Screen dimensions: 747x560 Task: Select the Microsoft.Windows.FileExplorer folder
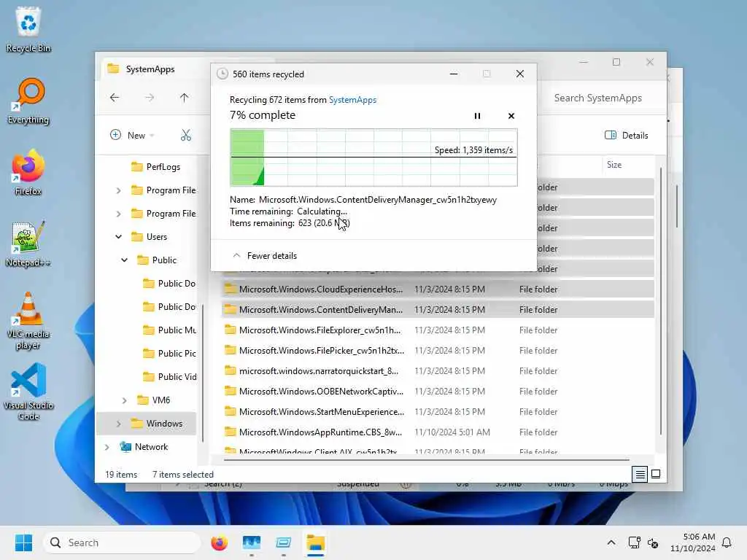pyautogui.click(x=438, y=330)
